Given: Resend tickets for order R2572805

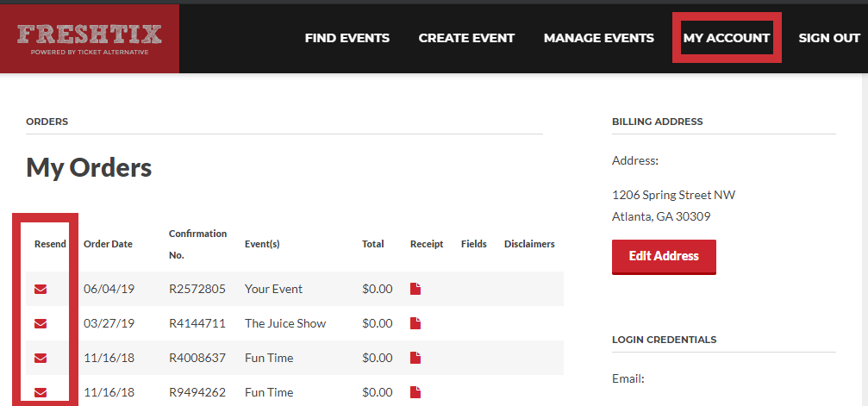Looking at the screenshot, I should (x=41, y=289).
